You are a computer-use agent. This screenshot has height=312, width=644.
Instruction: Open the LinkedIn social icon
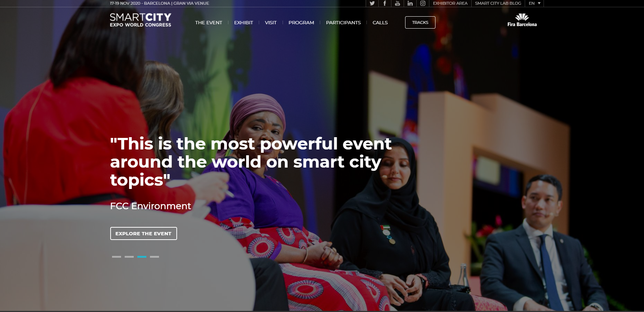410,3
